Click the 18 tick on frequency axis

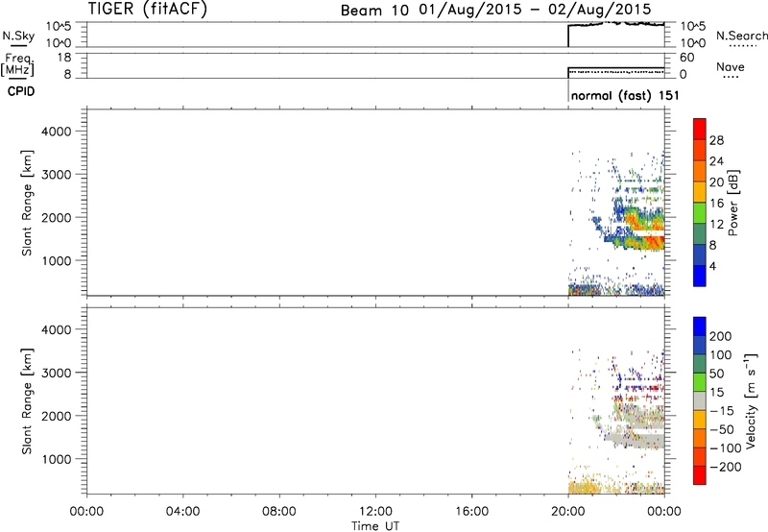[64, 58]
